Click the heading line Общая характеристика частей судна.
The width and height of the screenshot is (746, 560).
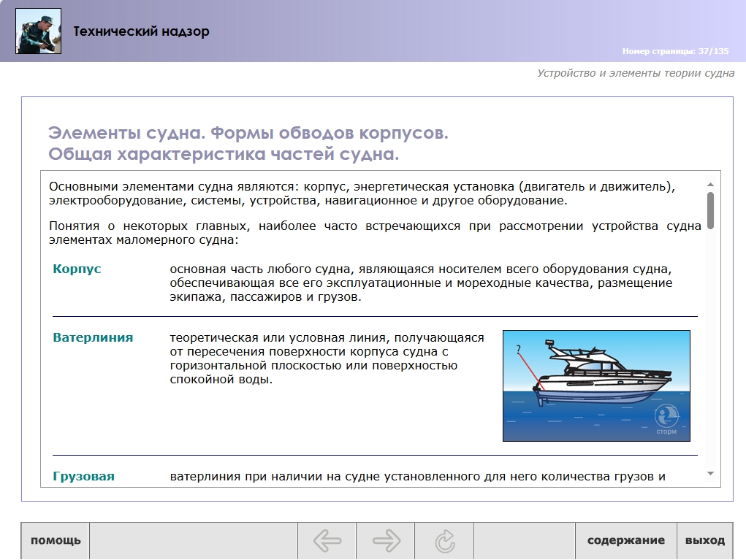tap(223, 154)
